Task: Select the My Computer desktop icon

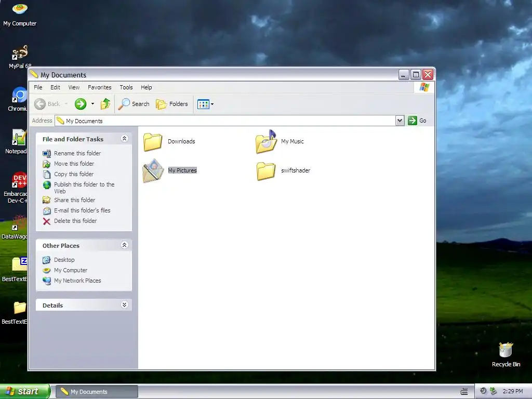Action: pyautogui.click(x=20, y=14)
